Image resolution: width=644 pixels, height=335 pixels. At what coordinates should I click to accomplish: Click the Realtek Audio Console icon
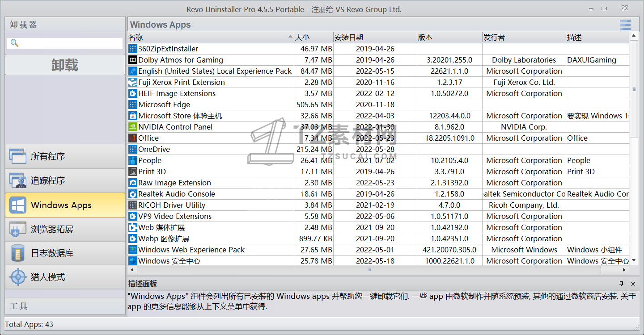pos(132,194)
